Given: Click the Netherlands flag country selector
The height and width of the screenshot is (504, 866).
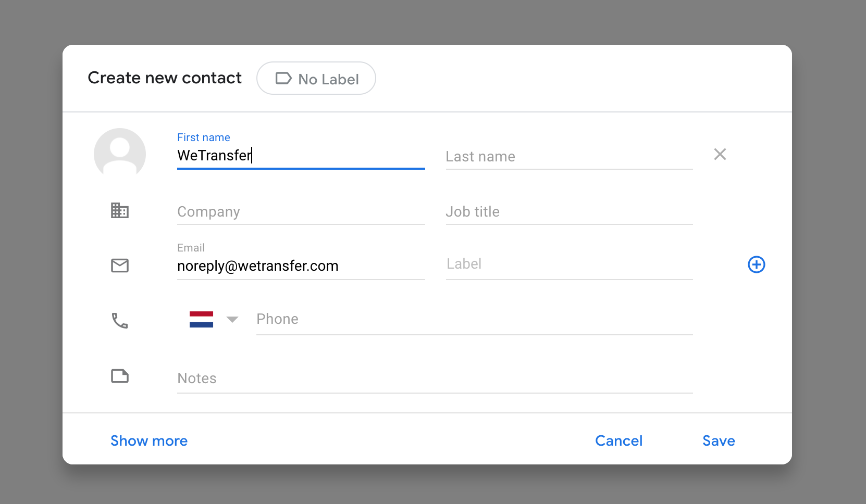Looking at the screenshot, I should 202,319.
